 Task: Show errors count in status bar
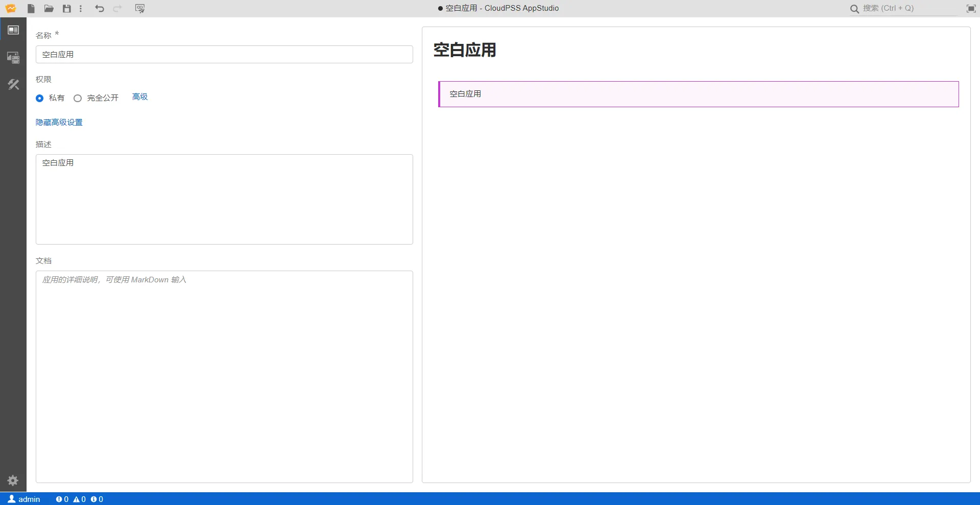point(62,499)
